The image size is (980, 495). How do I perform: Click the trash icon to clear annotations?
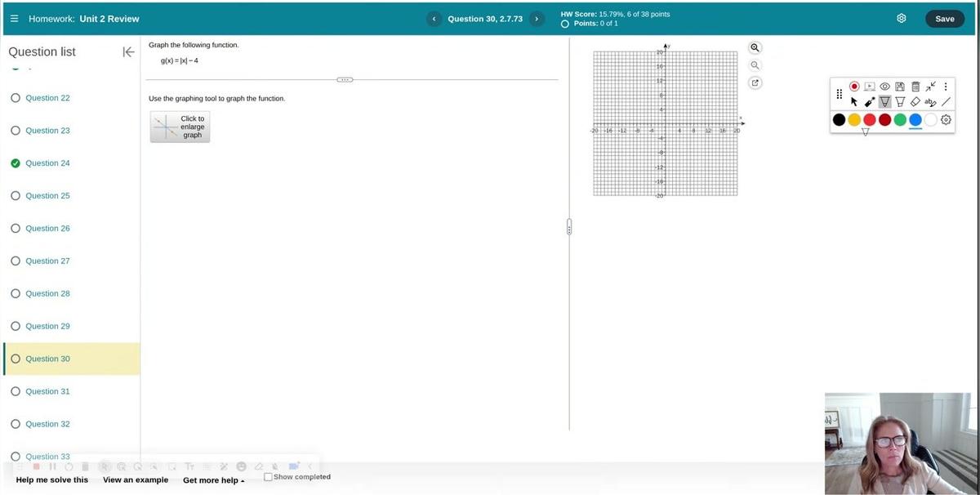915,86
